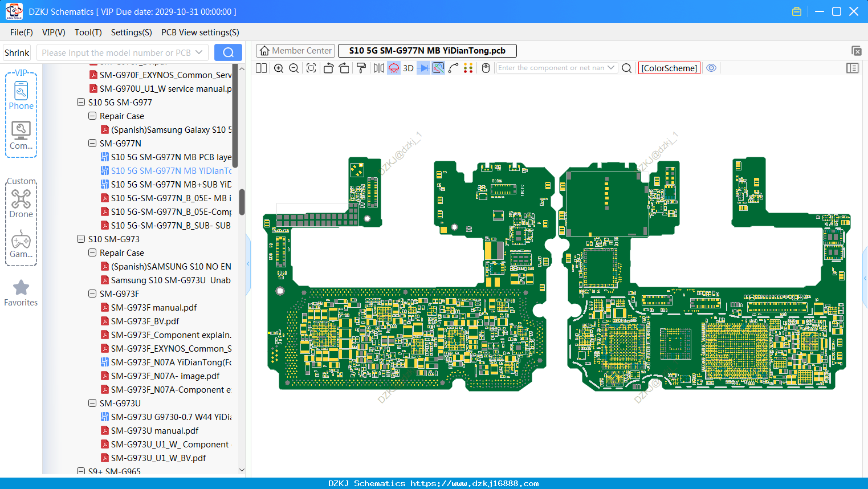Click the blue search button
This screenshot has height=489, width=868.
(x=228, y=52)
